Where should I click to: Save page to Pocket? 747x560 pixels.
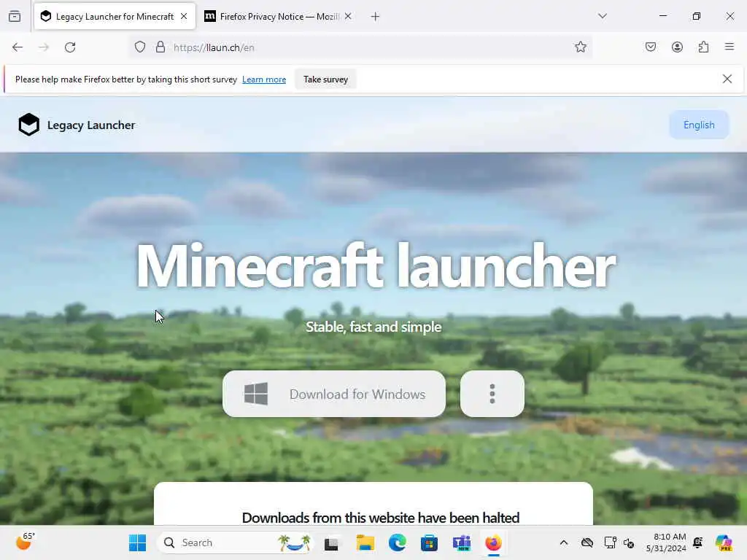tap(651, 47)
